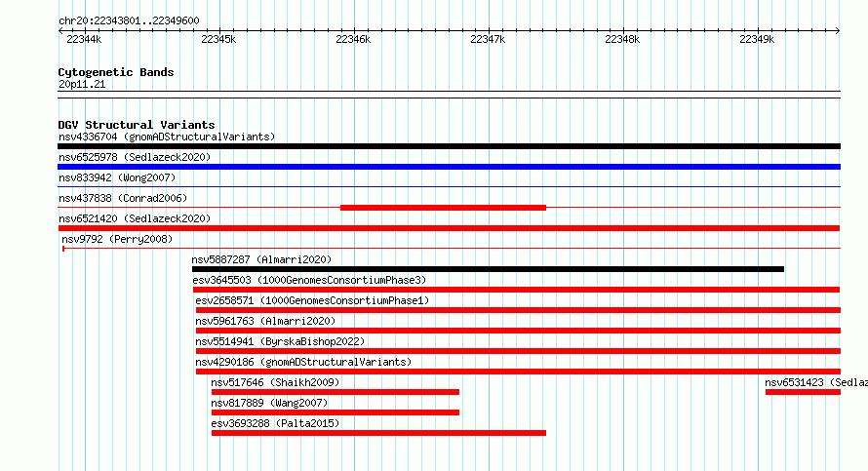
Task: Click the DGV Structural Variants track title
Action: 137,125
